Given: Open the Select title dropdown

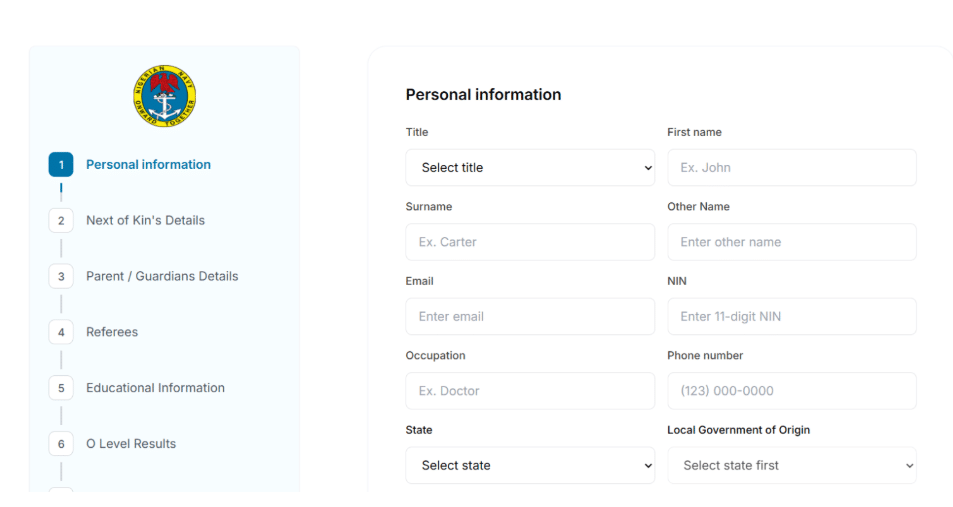Looking at the screenshot, I should [x=530, y=168].
